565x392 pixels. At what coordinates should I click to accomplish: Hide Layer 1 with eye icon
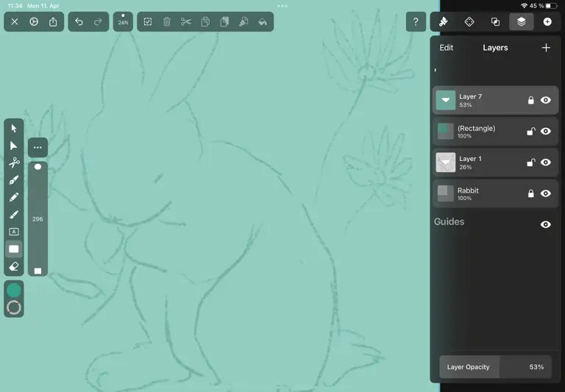coord(546,163)
